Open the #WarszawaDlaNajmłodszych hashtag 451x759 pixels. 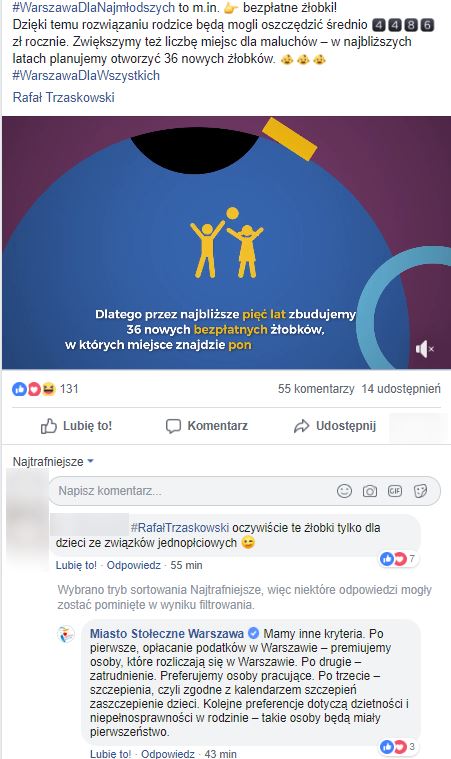(94, 8)
